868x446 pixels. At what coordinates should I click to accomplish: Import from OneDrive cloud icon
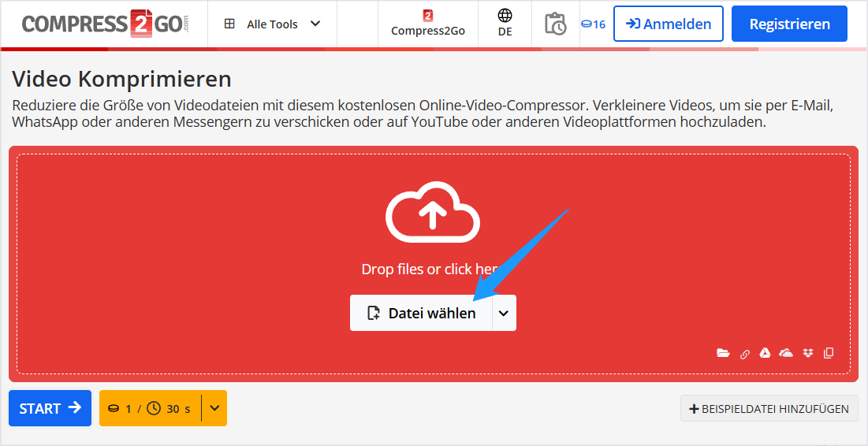[786, 353]
